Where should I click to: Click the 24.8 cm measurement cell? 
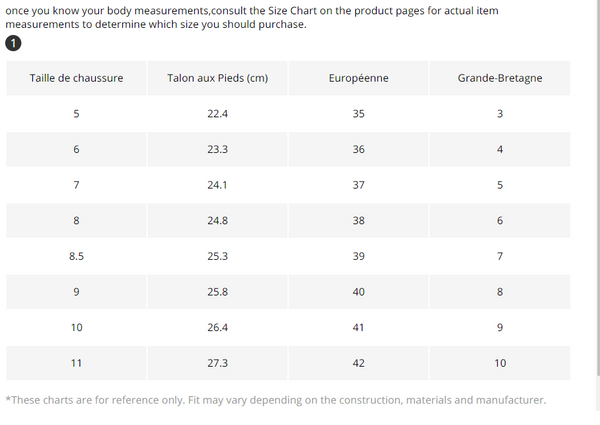(218, 220)
